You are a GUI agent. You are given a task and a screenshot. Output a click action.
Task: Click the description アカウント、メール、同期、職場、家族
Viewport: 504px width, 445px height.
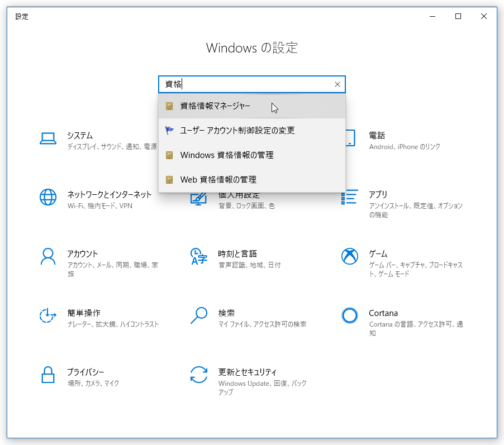pyautogui.click(x=112, y=269)
